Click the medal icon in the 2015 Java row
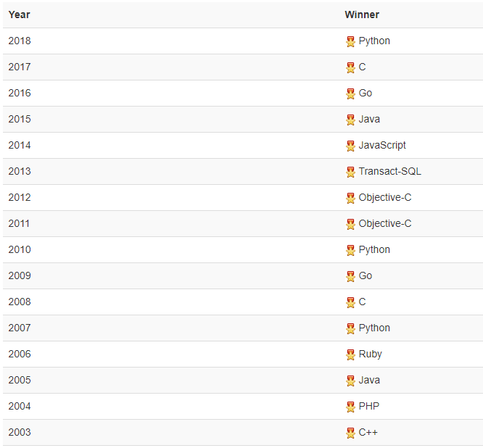 click(350, 120)
